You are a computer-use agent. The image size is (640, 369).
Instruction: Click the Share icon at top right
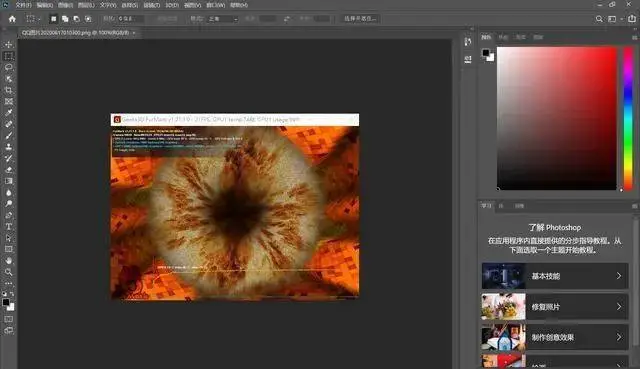coord(632,18)
